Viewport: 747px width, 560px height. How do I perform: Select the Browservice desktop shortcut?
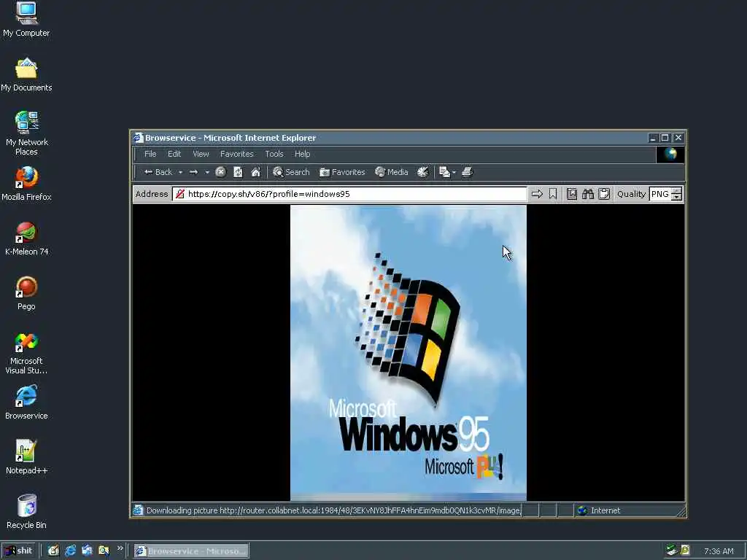[26, 402]
